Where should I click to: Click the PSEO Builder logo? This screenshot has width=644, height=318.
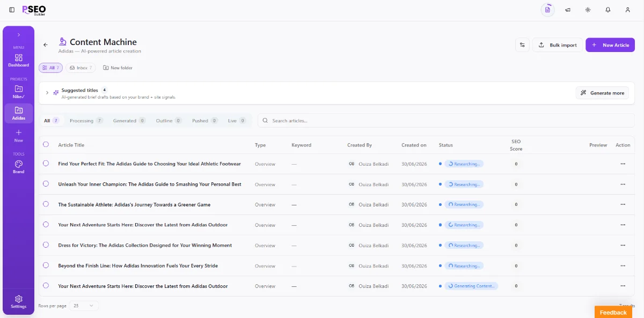coord(34,10)
